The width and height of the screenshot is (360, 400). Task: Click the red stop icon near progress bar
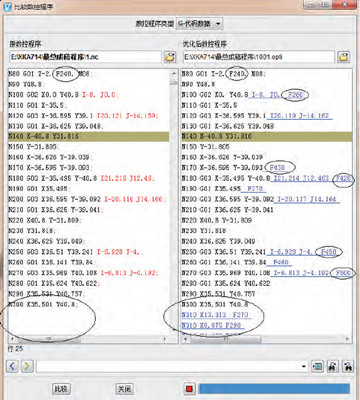click(189, 389)
